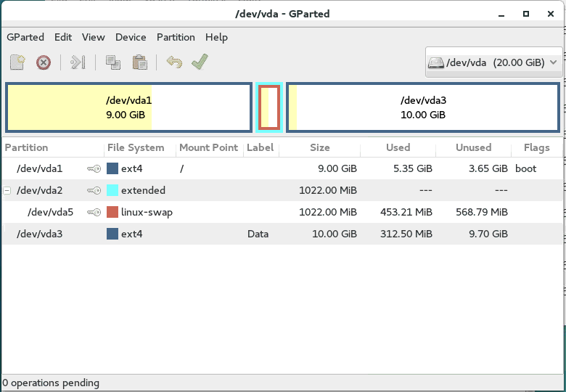Viewport: 566px width, 392px height.
Task: Click the New partition toolbar icon
Action: tap(17, 62)
